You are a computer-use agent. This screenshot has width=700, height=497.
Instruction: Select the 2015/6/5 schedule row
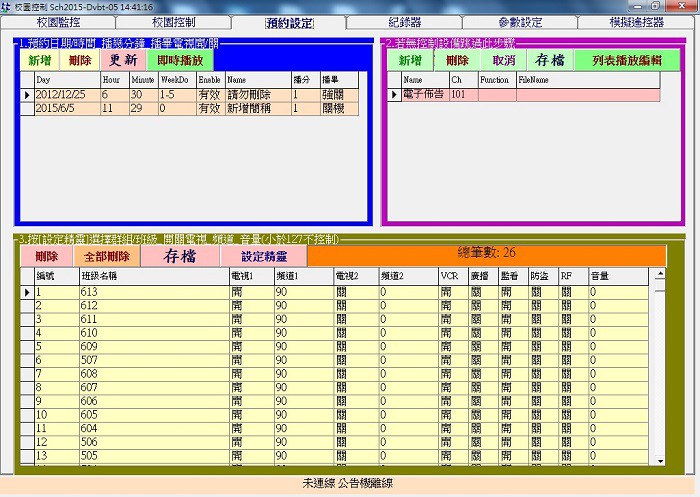tap(66, 108)
